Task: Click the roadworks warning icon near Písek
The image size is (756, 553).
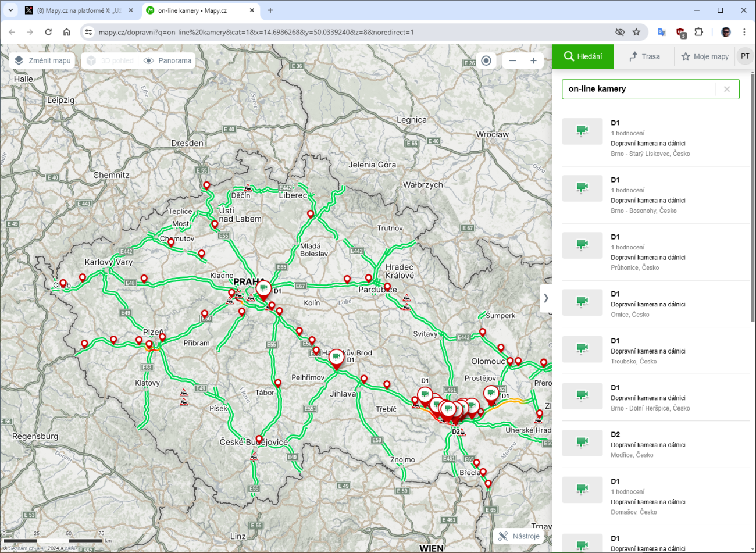Action: coord(184,393)
